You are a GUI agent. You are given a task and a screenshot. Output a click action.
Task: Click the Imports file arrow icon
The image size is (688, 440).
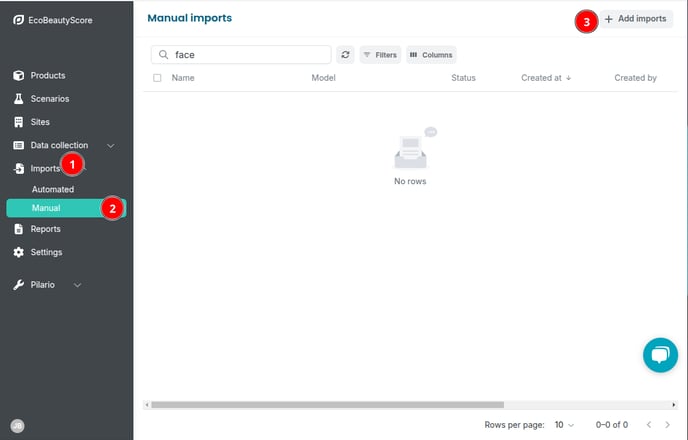[18, 168]
